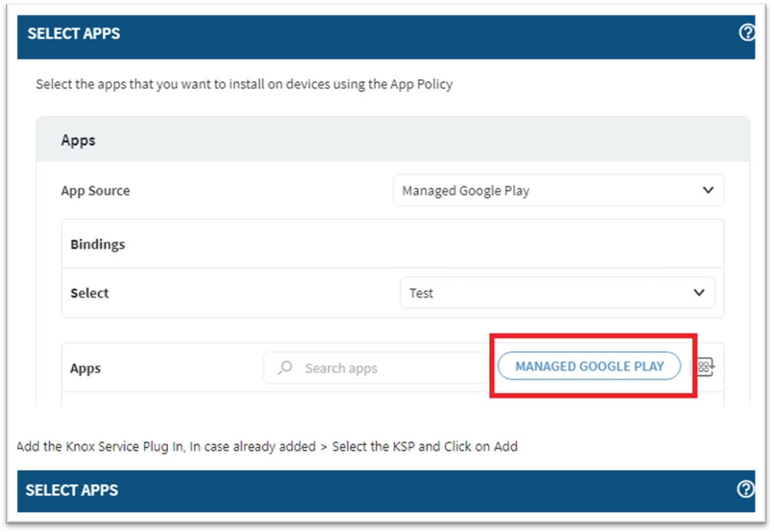This screenshot has height=532, width=774.
Task: Focus the Search apps input field
Action: pyautogui.click(x=384, y=369)
